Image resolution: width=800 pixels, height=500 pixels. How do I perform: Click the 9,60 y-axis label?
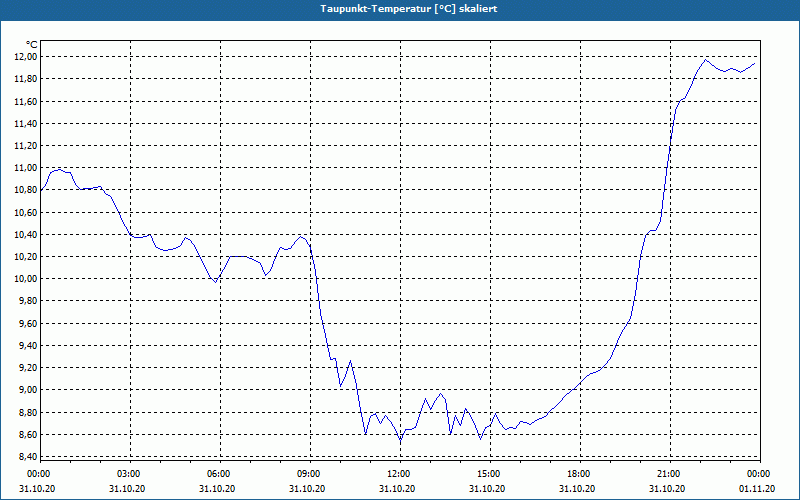click(x=30, y=323)
